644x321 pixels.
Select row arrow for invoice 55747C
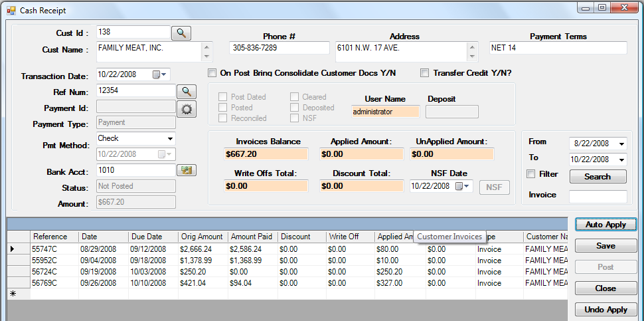pyautogui.click(x=13, y=249)
